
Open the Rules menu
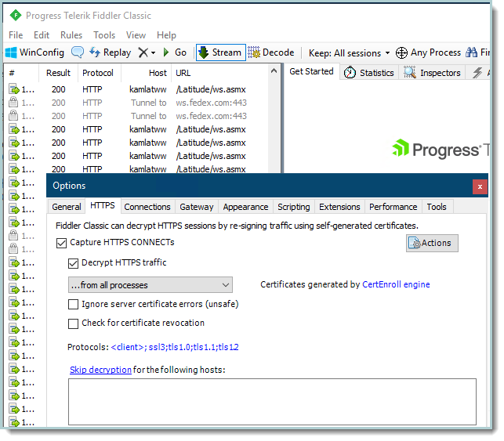click(x=71, y=35)
